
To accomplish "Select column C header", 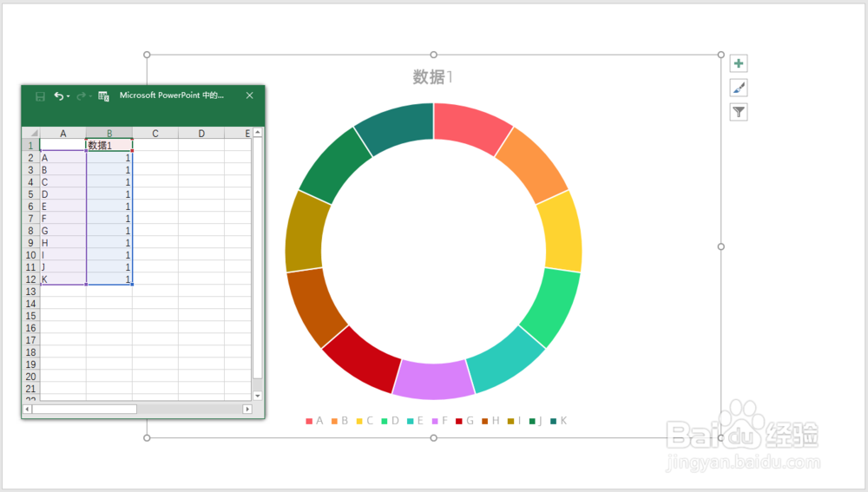I will pyautogui.click(x=155, y=134).
